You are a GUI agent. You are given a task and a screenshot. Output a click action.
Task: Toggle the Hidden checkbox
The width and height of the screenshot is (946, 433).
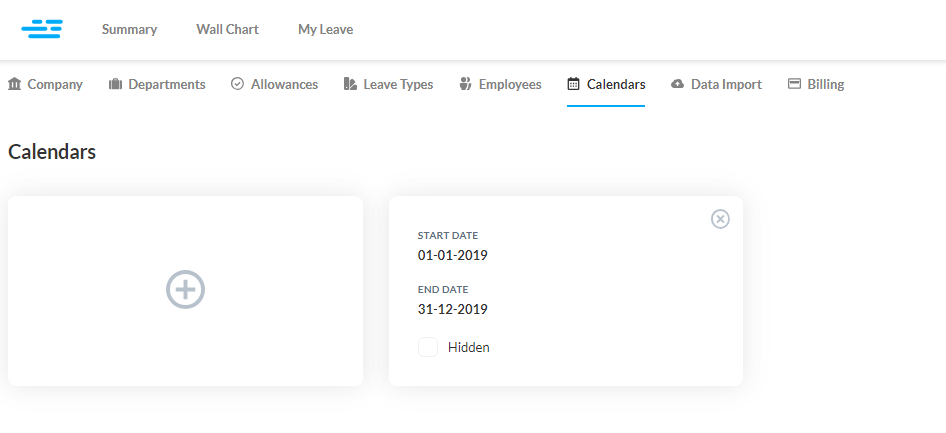[x=428, y=347]
